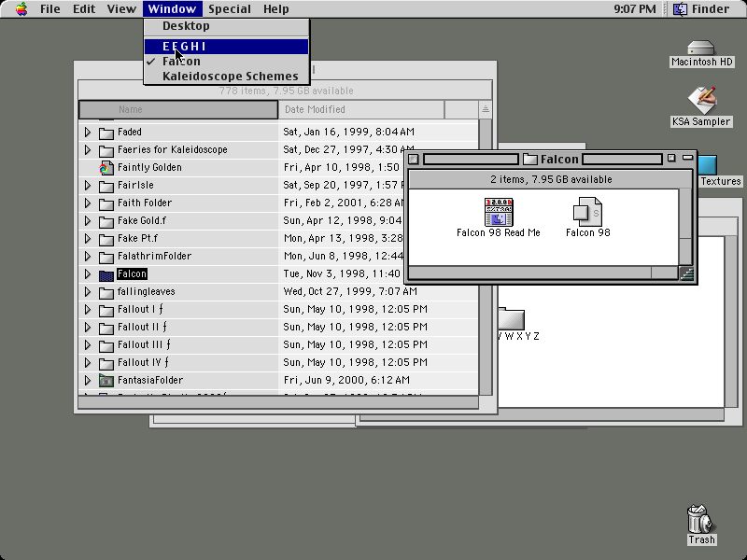Click the Trash can icon
The width and height of the screenshot is (747, 560).
click(701, 519)
